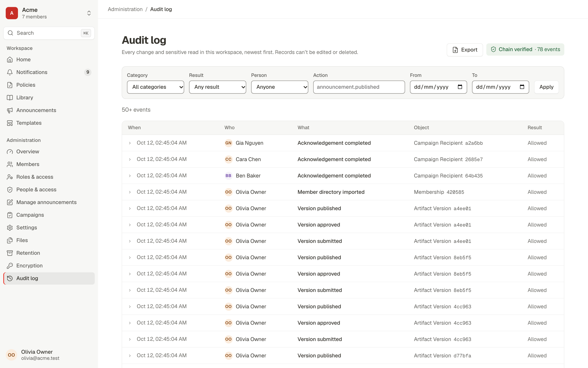
Task: Open the Person filter dropdown
Action: pyautogui.click(x=280, y=87)
